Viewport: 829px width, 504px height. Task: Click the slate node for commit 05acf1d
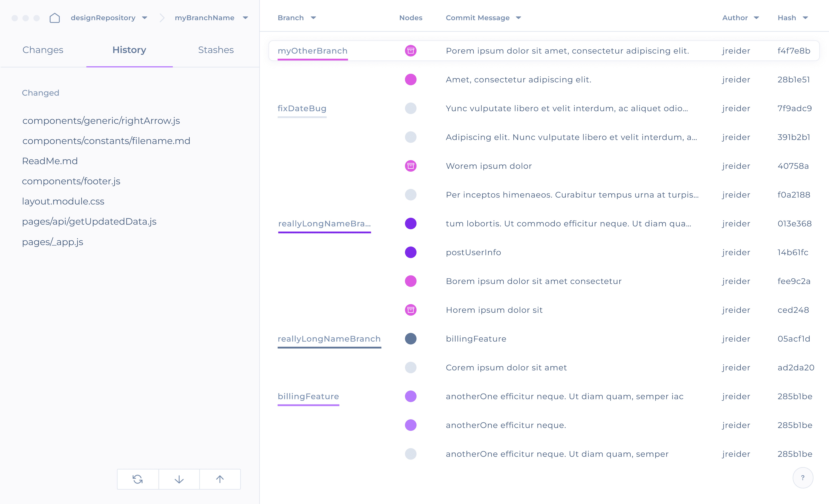point(410,338)
